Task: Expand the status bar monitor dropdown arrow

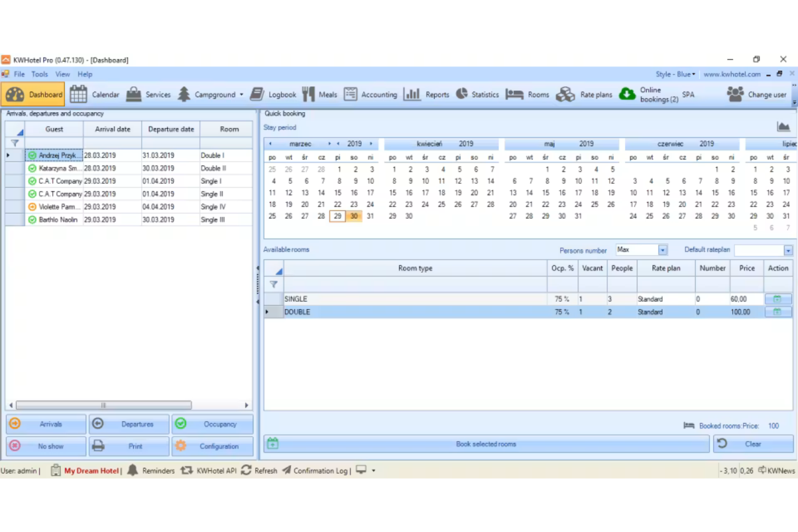Action: pos(373,471)
